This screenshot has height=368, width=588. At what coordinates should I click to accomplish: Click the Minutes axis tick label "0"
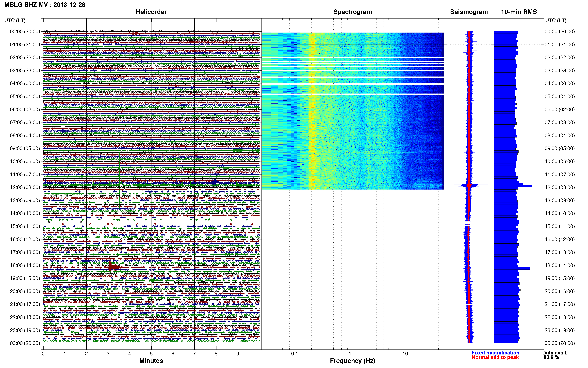(43, 354)
